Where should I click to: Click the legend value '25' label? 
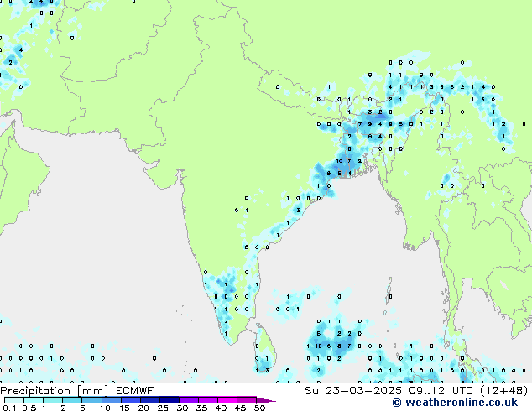163,408
